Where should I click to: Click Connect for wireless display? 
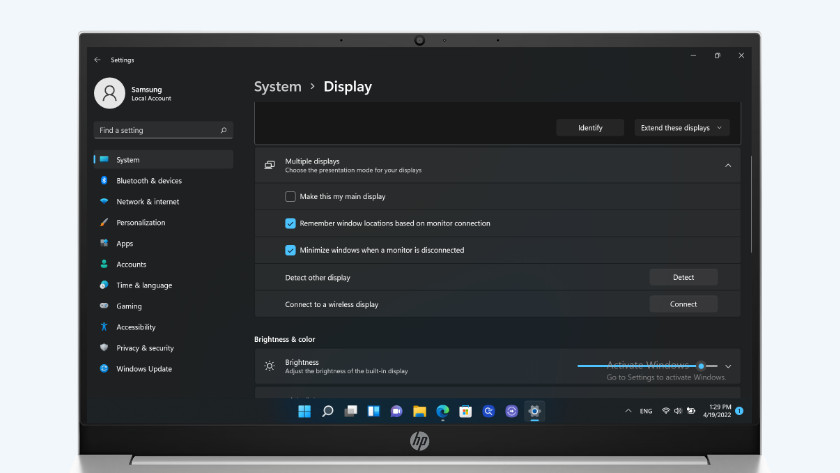tap(683, 304)
